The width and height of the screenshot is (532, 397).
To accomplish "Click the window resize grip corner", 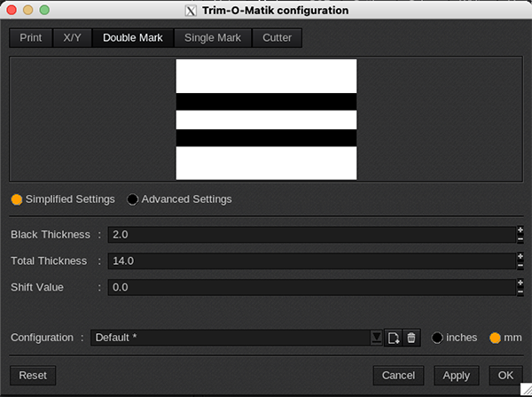I will pyautogui.click(x=526, y=389).
